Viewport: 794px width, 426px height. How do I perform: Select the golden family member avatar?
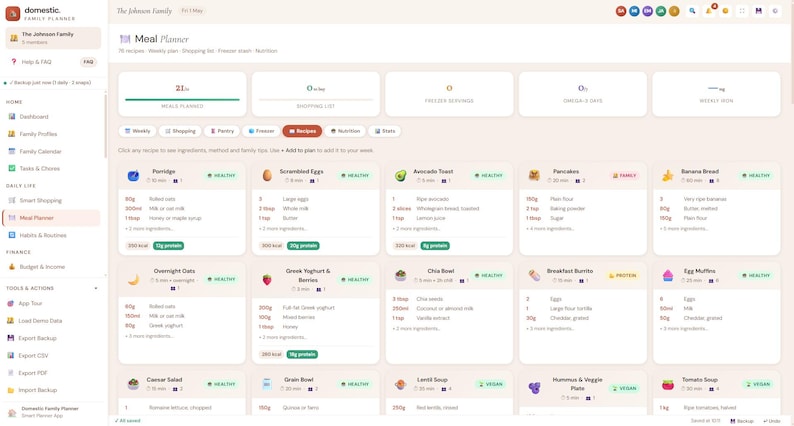pos(673,11)
